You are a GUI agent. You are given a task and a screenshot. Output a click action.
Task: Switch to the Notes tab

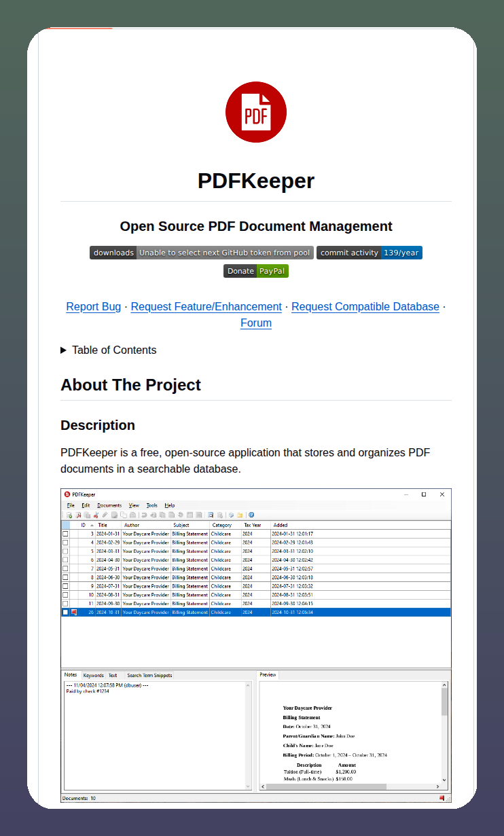[x=71, y=675]
